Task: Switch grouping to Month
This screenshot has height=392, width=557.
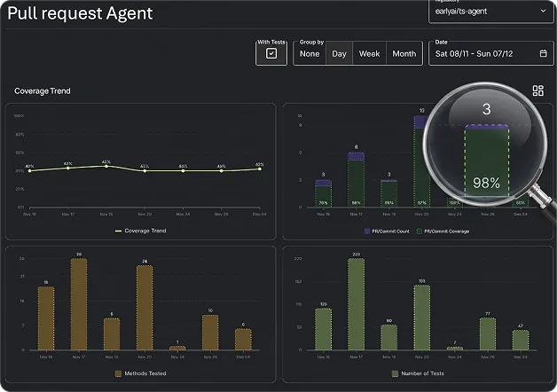Action: pyautogui.click(x=404, y=53)
